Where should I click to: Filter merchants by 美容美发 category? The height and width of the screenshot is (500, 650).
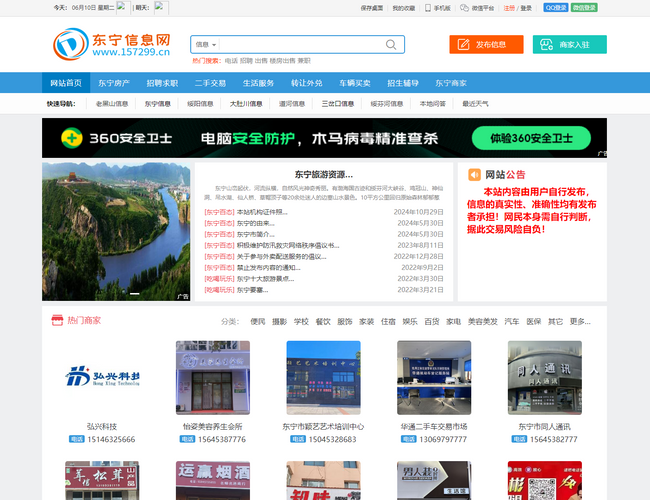(483, 321)
